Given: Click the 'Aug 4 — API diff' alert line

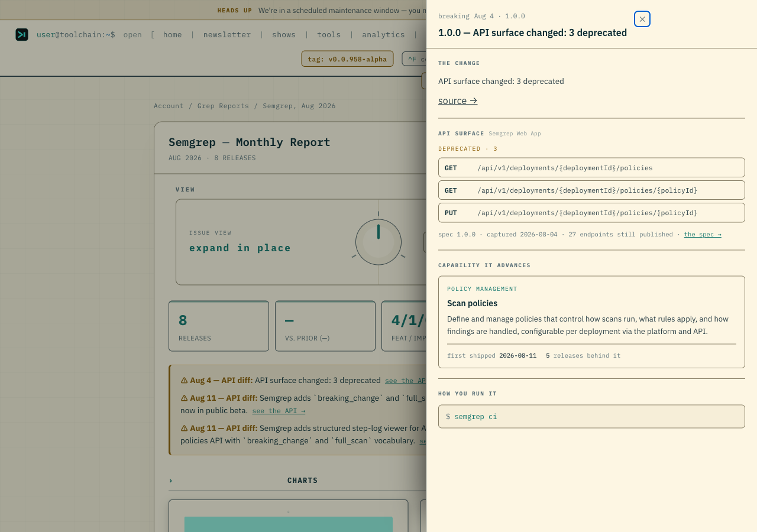Looking at the screenshot, I should pos(280,380).
